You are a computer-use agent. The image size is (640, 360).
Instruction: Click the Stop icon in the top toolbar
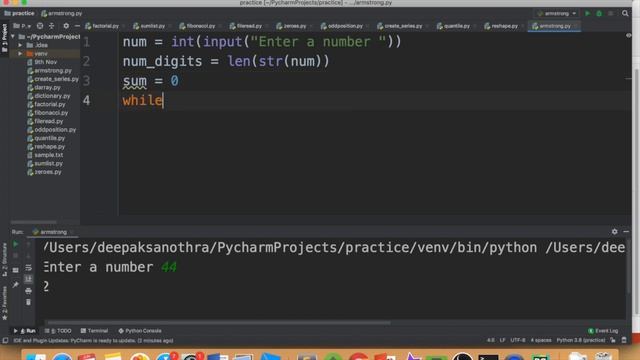(x=611, y=13)
